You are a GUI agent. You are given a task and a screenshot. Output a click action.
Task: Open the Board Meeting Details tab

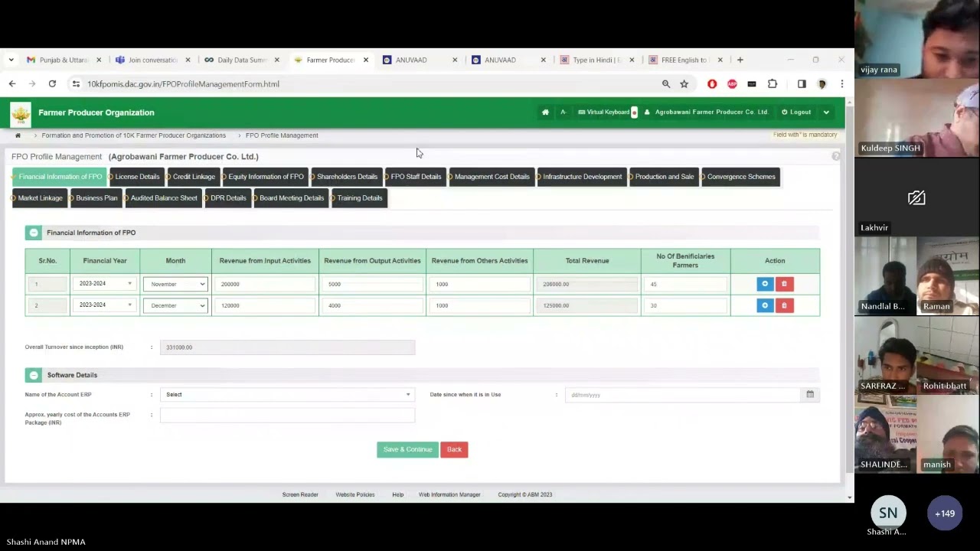click(291, 198)
